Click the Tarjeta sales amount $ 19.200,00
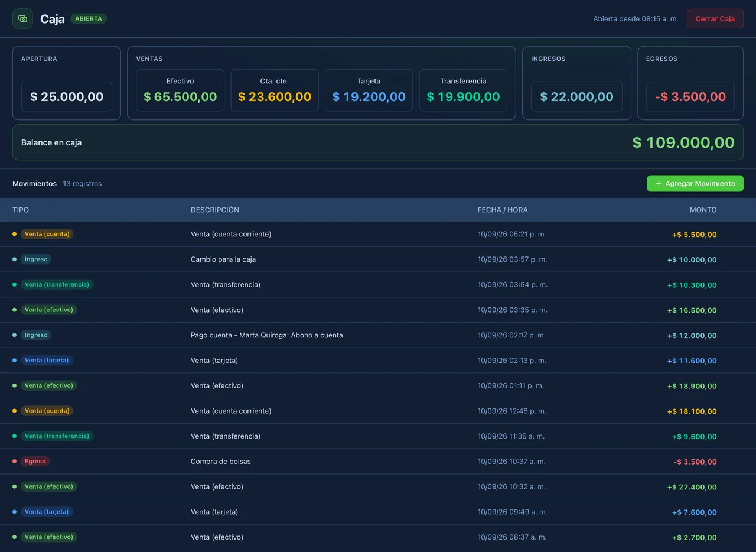 pos(369,97)
